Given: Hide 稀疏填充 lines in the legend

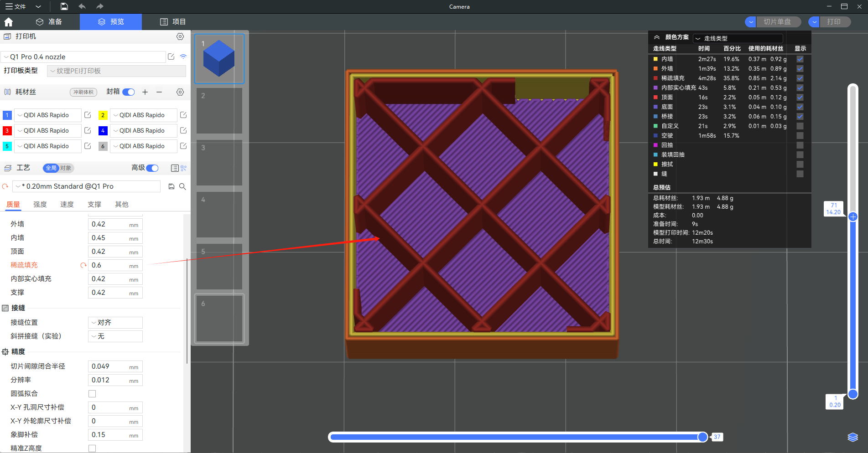Looking at the screenshot, I should pos(800,78).
